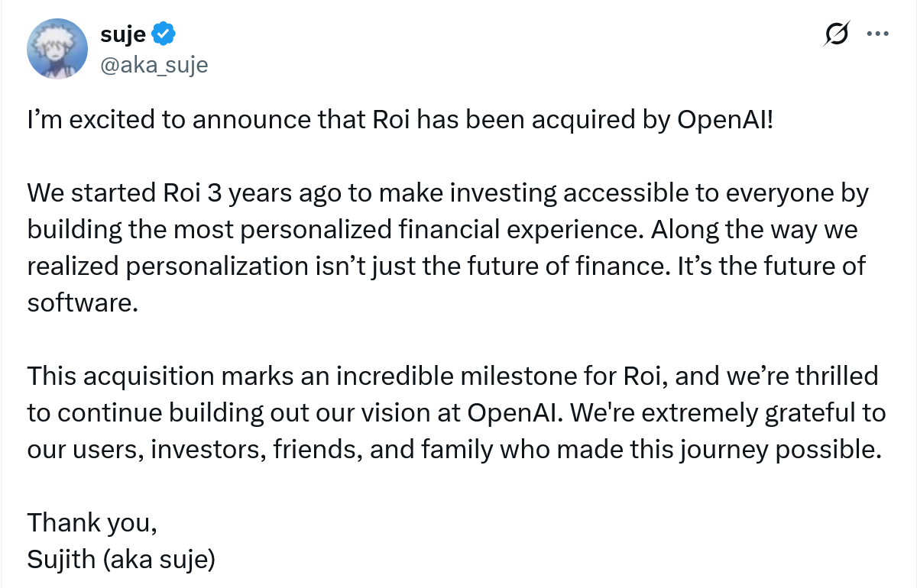Click the paragraph mentioning the acquisition milestone
Image resolution: width=917 pixels, height=588 pixels.
coord(451,412)
